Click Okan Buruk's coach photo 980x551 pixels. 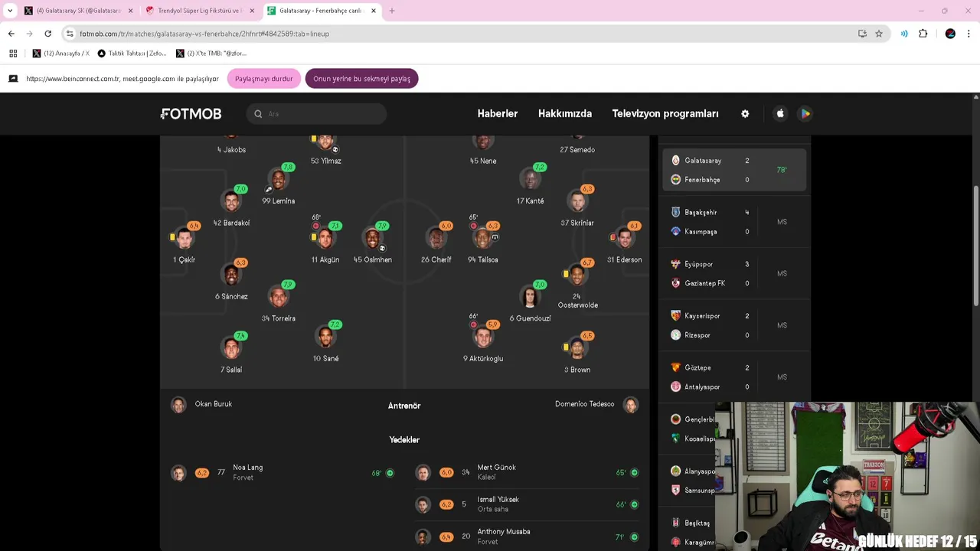point(178,405)
